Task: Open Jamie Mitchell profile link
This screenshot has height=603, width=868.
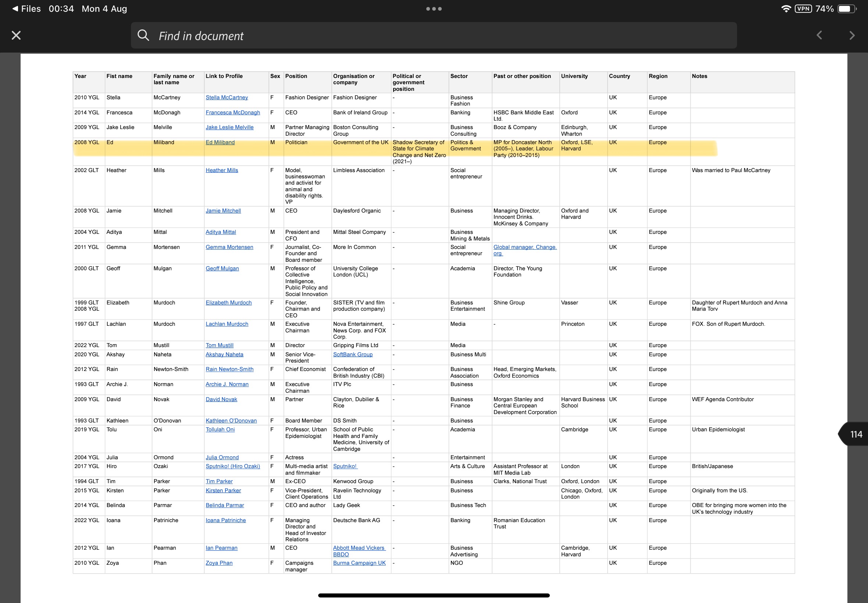Action: tap(223, 211)
